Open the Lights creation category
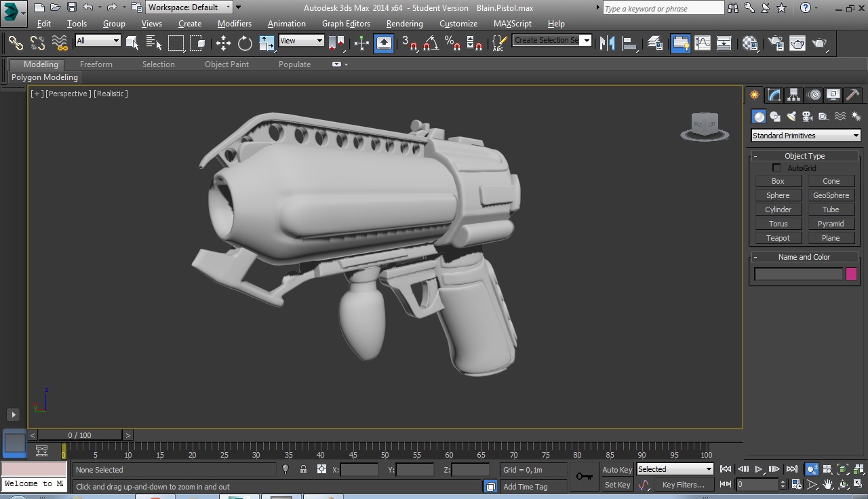This screenshot has height=499, width=868. pyautogui.click(x=791, y=115)
